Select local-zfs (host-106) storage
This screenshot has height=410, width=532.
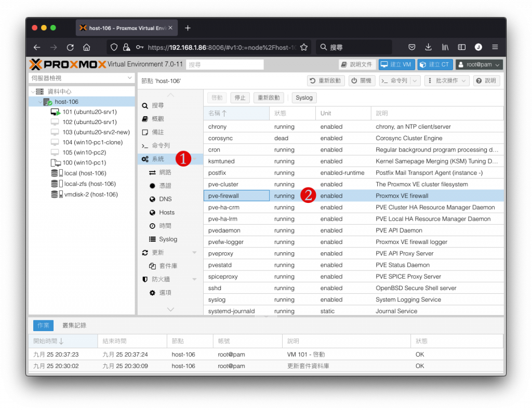point(90,184)
